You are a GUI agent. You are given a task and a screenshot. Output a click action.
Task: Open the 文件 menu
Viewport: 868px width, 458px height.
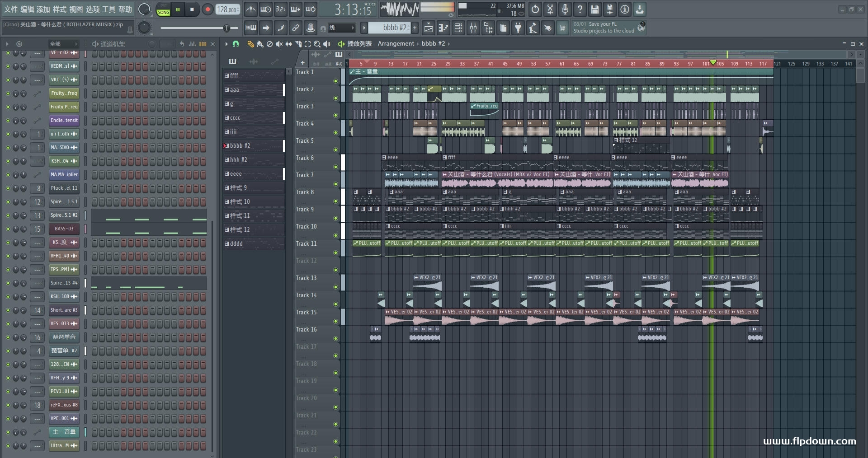(x=10, y=9)
